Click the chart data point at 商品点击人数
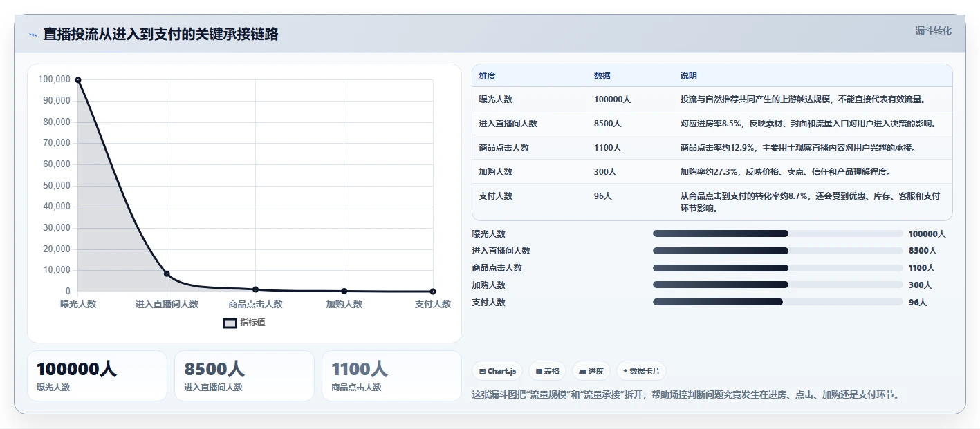The image size is (980, 429). (255, 289)
